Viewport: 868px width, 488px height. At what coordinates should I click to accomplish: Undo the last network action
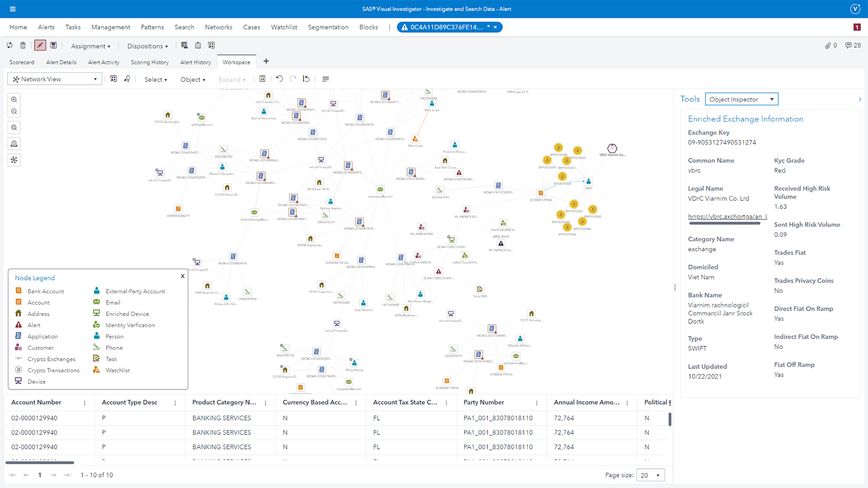click(x=279, y=79)
